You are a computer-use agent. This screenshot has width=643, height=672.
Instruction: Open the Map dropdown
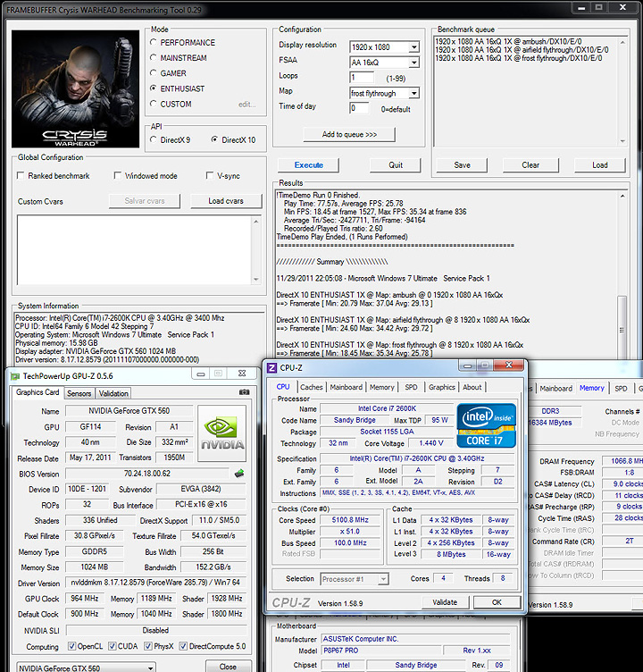click(413, 93)
